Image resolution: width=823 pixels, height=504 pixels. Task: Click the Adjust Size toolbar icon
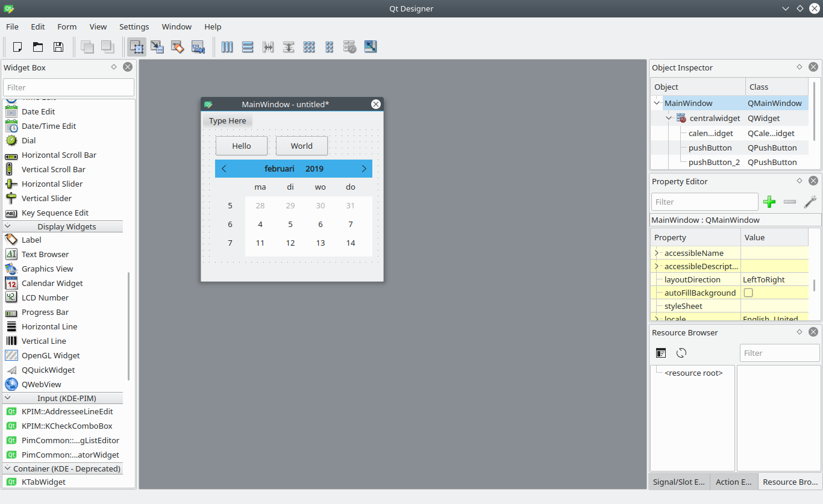pyautogui.click(x=371, y=46)
